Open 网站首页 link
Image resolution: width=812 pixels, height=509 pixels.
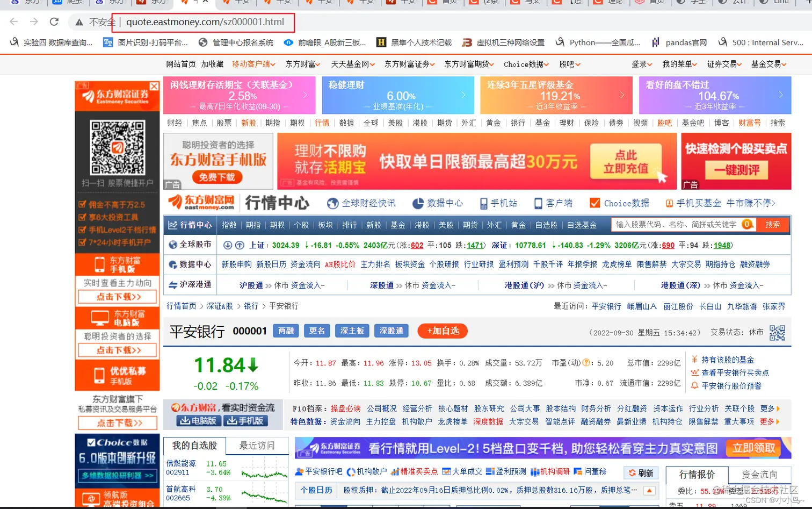tap(181, 64)
